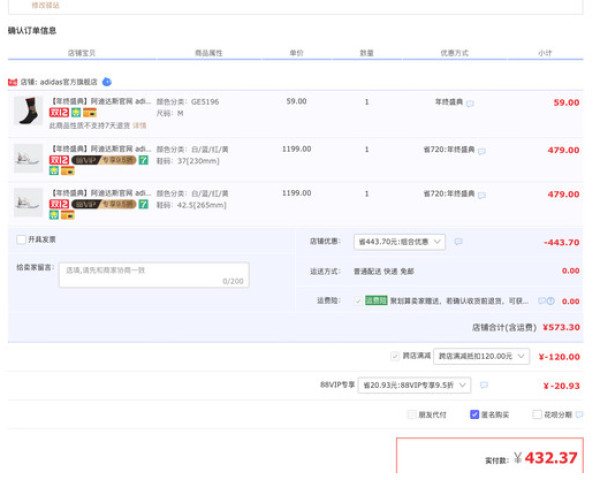The height and width of the screenshot is (480, 600).
Task: Toggle the 运费险 shipping insurance checkbox
Action: pos(358,301)
